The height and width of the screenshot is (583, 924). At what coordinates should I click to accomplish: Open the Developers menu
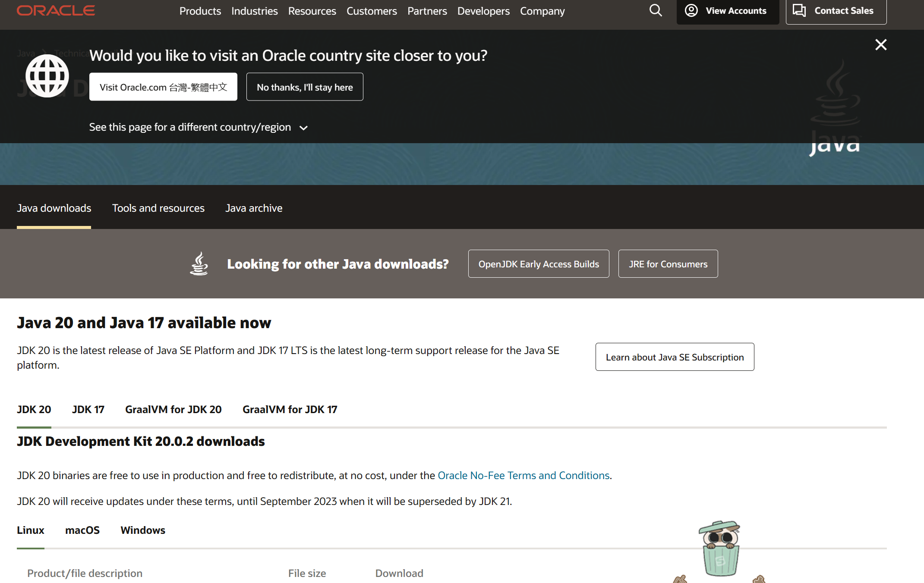click(483, 11)
